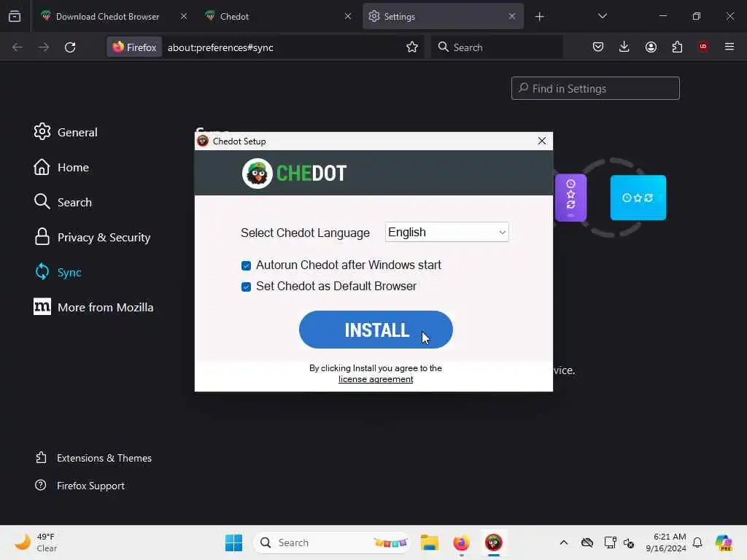Click the Firefox taskbar icon
This screenshot has height=560, width=747.
(x=461, y=542)
